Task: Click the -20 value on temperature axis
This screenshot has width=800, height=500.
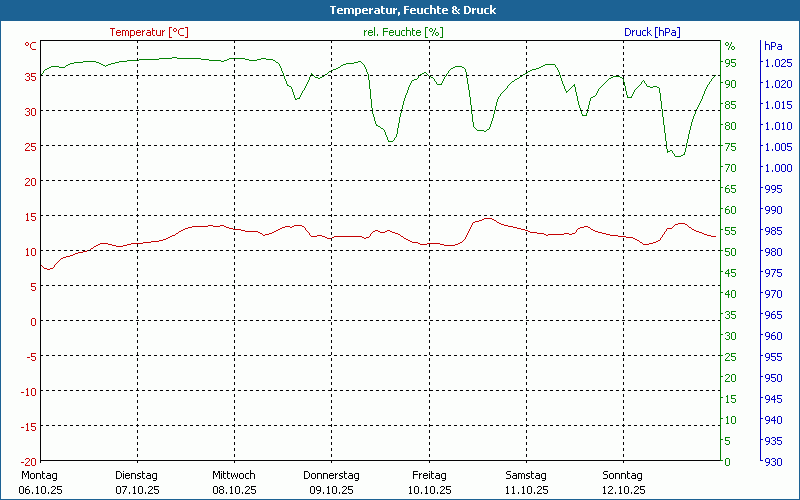Action: click(x=29, y=462)
